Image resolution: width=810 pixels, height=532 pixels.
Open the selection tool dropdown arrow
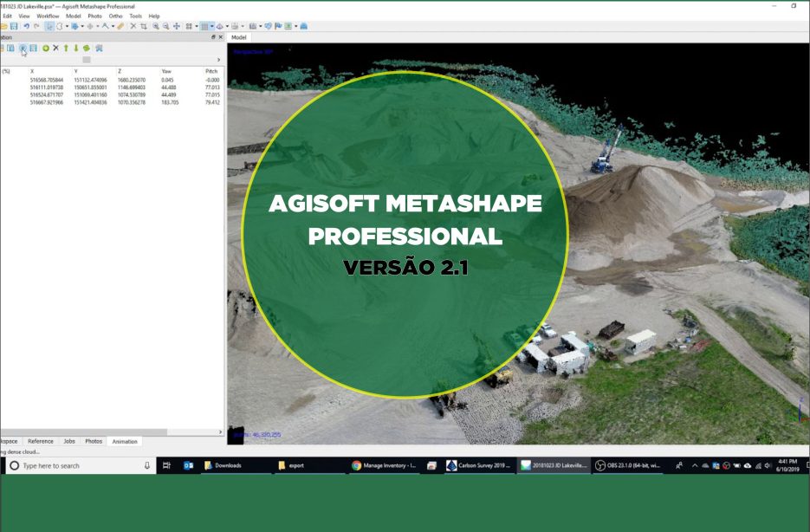pos(67,26)
